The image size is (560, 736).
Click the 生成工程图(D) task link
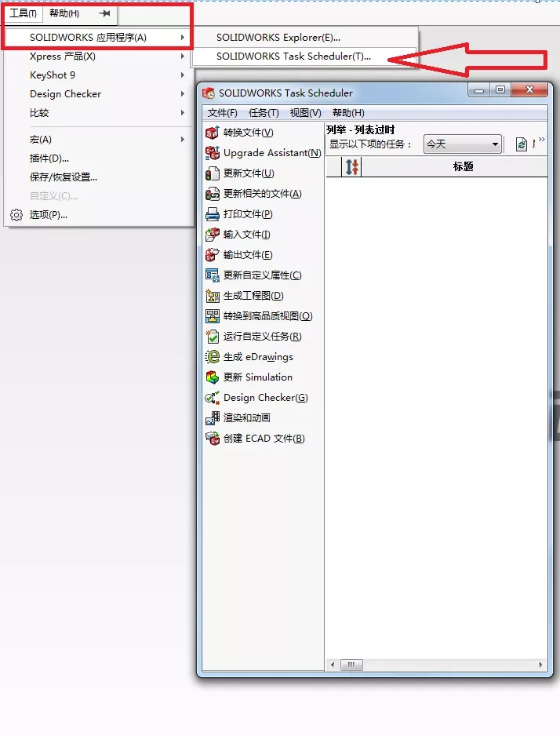coord(253,296)
